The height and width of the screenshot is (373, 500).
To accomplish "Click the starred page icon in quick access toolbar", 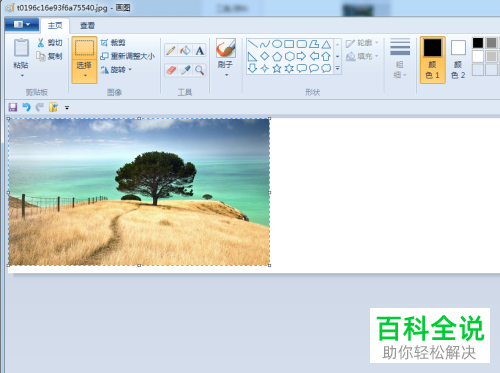I will [x=53, y=107].
